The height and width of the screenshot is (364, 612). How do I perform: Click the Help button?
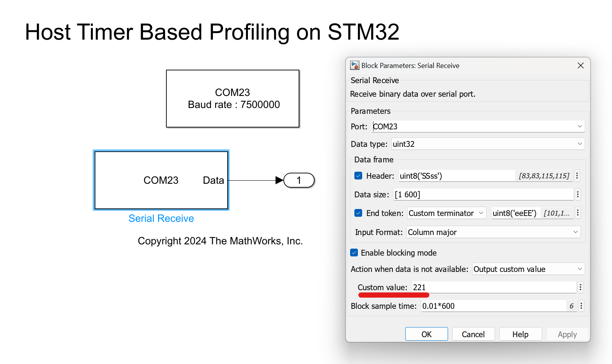point(520,334)
